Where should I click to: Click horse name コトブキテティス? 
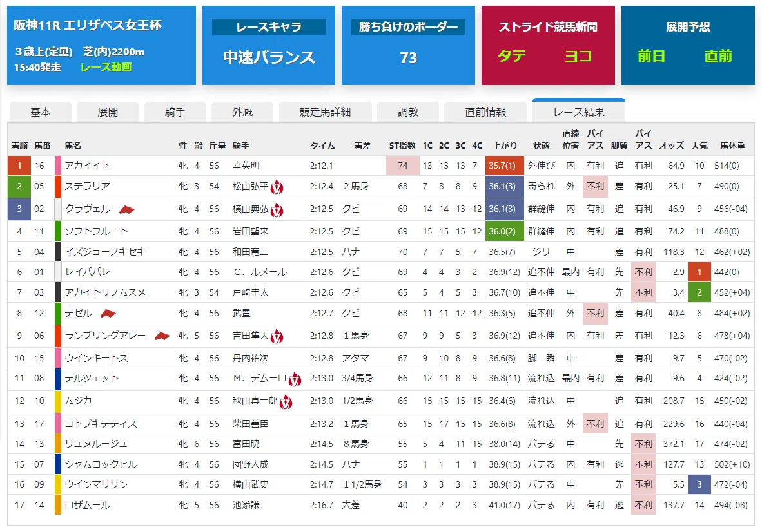pyautogui.click(x=101, y=424)
